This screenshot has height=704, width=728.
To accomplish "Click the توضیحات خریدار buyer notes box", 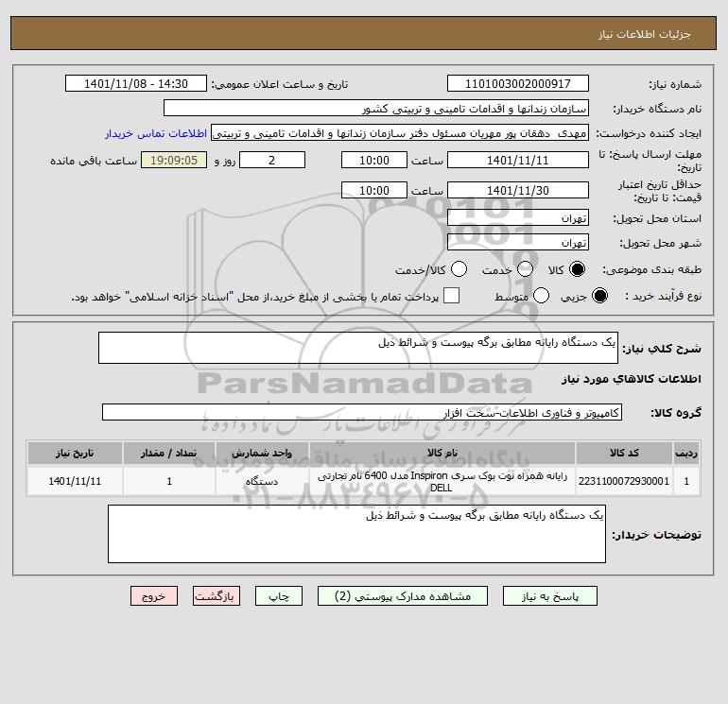I will [x=356, y=534].
